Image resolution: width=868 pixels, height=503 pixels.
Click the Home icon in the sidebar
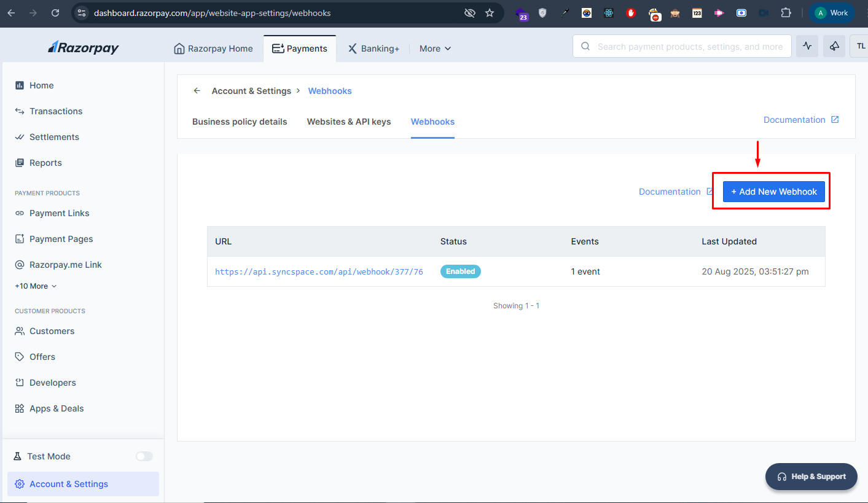point(20,85)
